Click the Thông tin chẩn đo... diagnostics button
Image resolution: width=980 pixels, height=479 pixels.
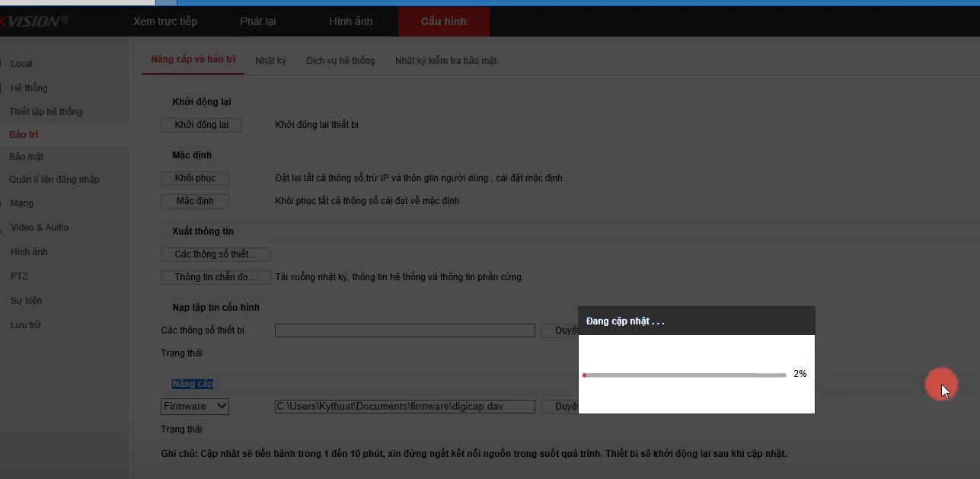pyautogui.click(x=215, y=277)
